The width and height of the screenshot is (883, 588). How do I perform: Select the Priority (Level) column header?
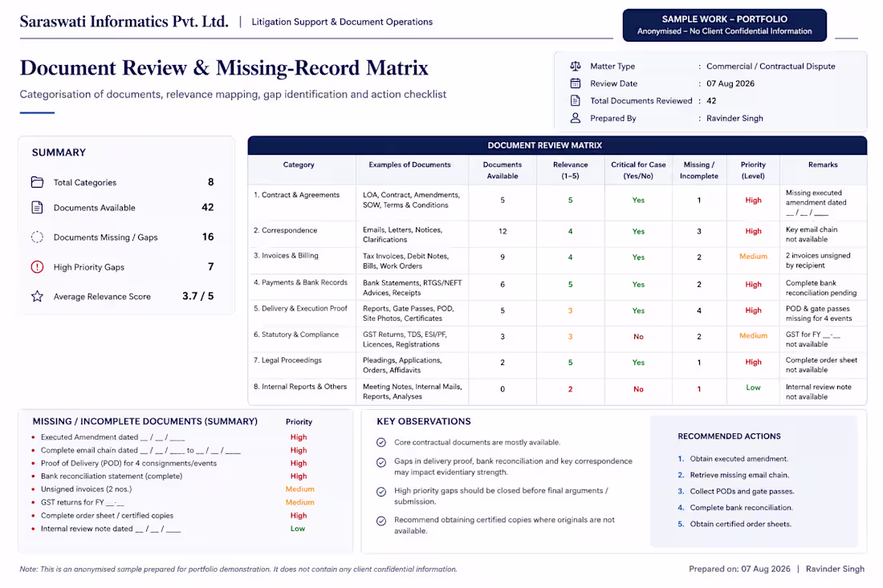point(753,170)
